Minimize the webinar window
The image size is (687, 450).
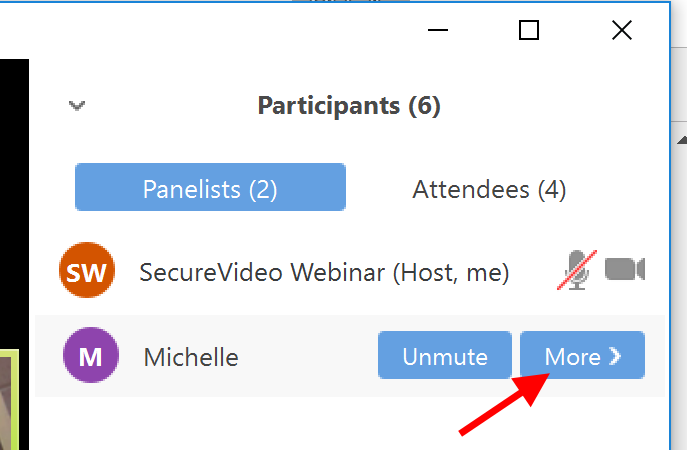pos(437,30)
